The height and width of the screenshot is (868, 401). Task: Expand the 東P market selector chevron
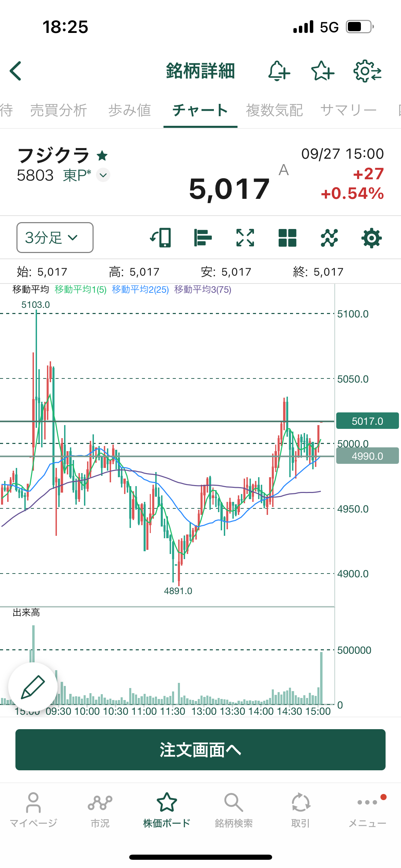(103, 175)
